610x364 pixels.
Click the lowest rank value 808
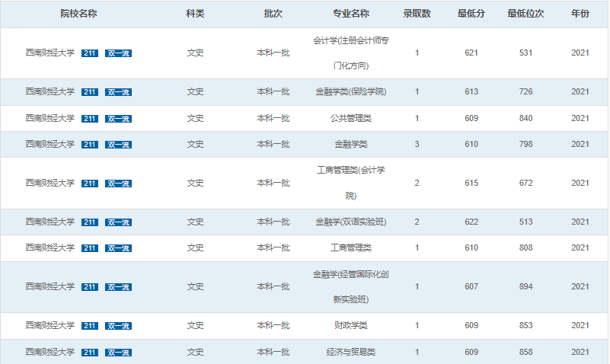point(526,247)
